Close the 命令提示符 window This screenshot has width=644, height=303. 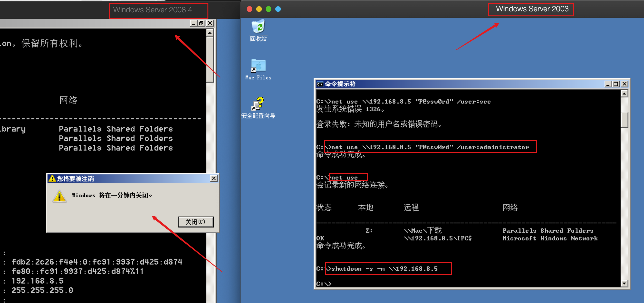coord(624,84)
